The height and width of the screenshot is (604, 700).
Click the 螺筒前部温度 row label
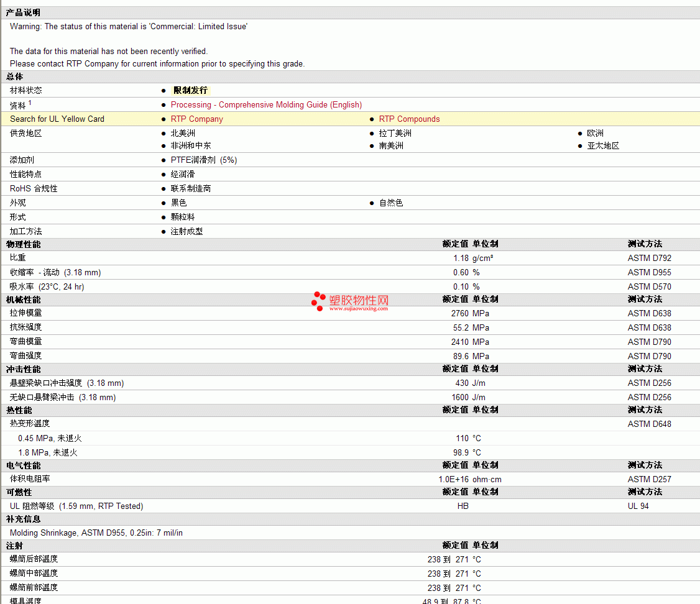(34, 587)
